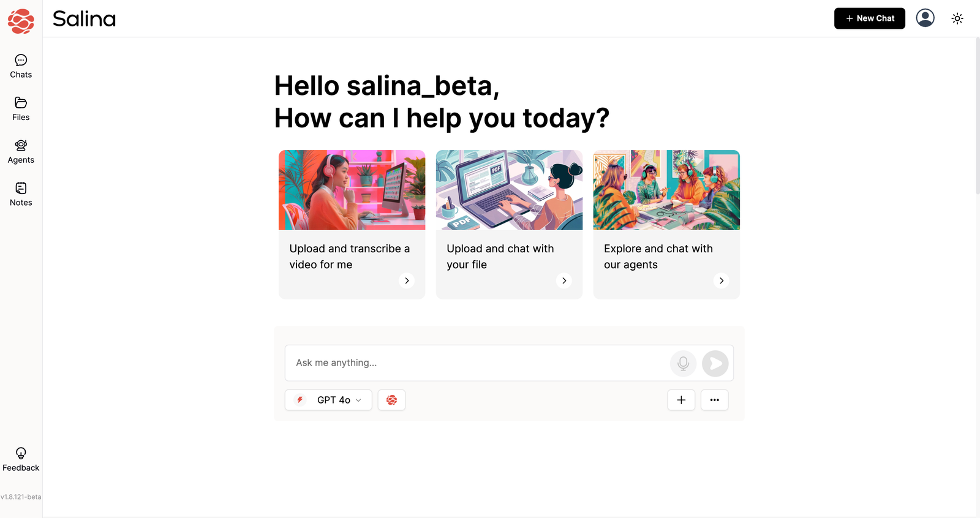Focus the Ask me anything input field

coord(478,363)
